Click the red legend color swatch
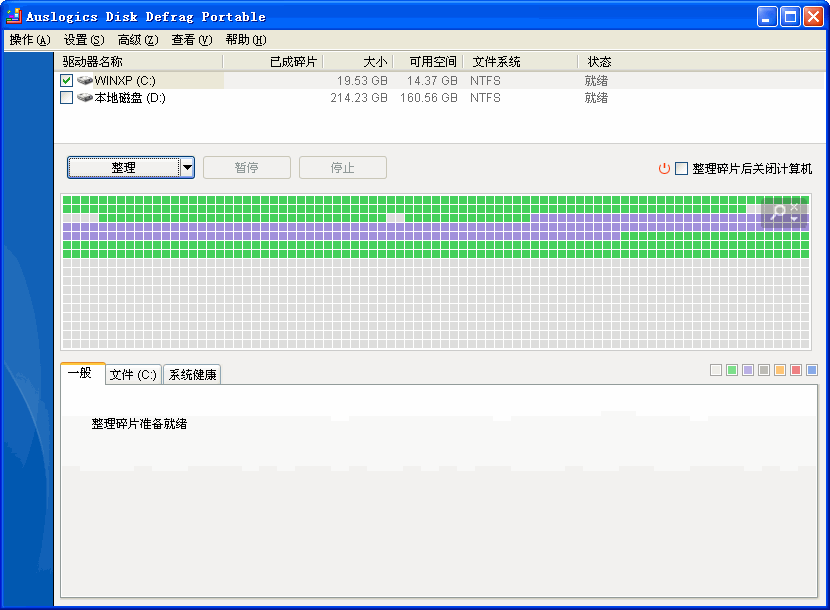The height and width of the screenshot is (610, 830). click(796, 370)
